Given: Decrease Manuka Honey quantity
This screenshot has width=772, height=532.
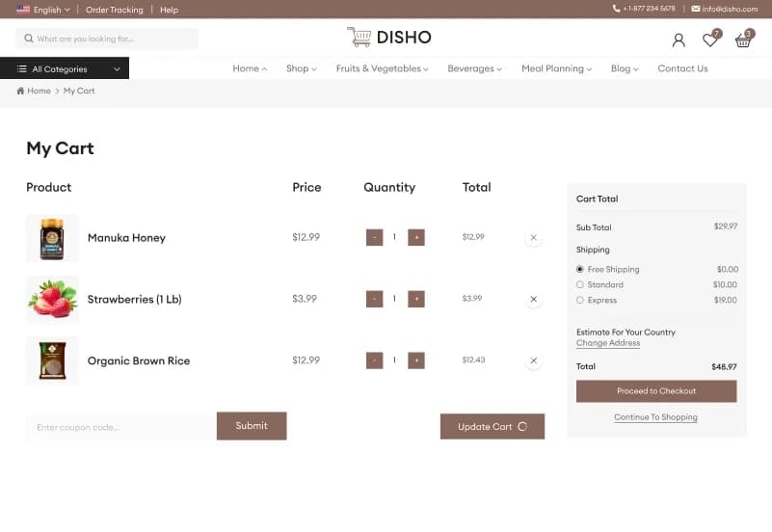Looking at the screenshot, I should [374, 237].
